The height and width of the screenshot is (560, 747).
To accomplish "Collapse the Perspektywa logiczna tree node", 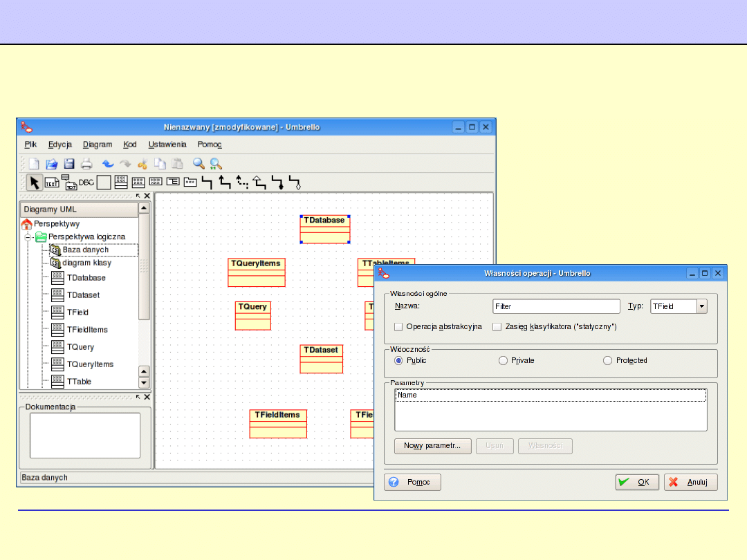I will click(29, 236).
